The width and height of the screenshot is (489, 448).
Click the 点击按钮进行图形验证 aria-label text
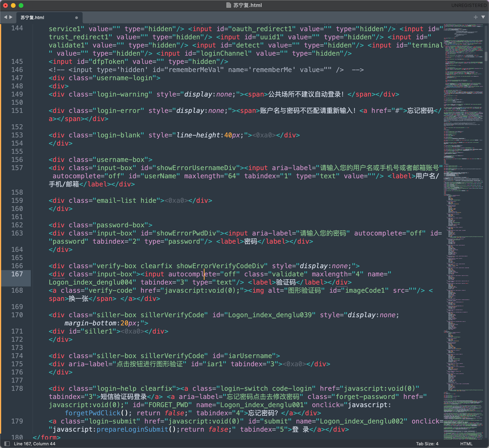click(x=150, y=364)
